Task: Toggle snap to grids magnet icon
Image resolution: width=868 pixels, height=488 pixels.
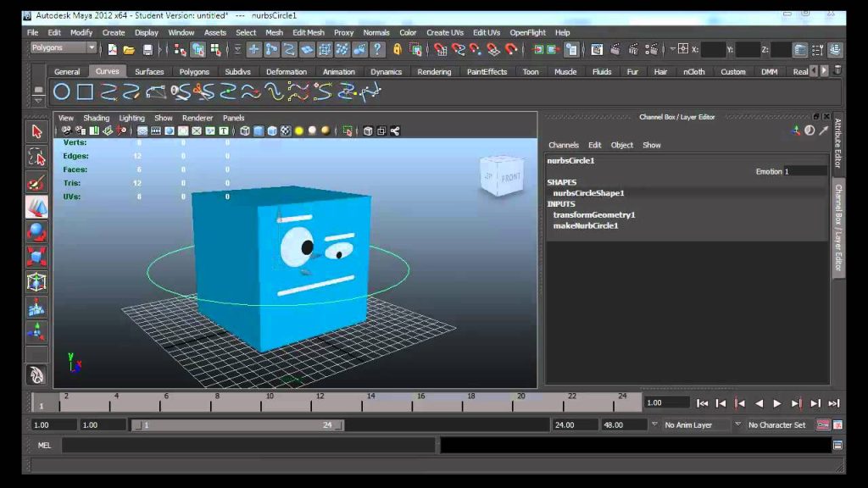Action: click(441, 50)
